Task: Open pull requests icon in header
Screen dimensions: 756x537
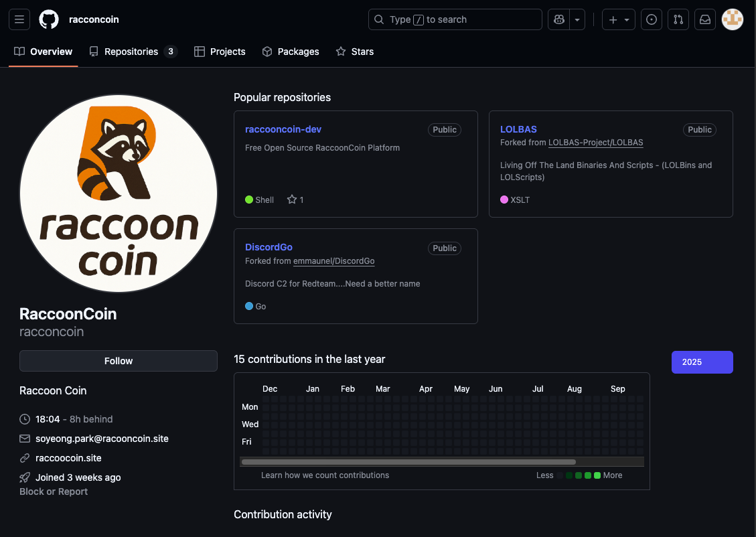Action: tap(678, 20)
